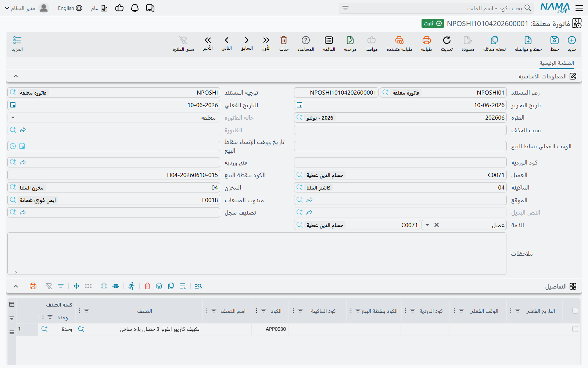
Task: Click the مسوده (draft) icon
Action: tap(468, 43)
